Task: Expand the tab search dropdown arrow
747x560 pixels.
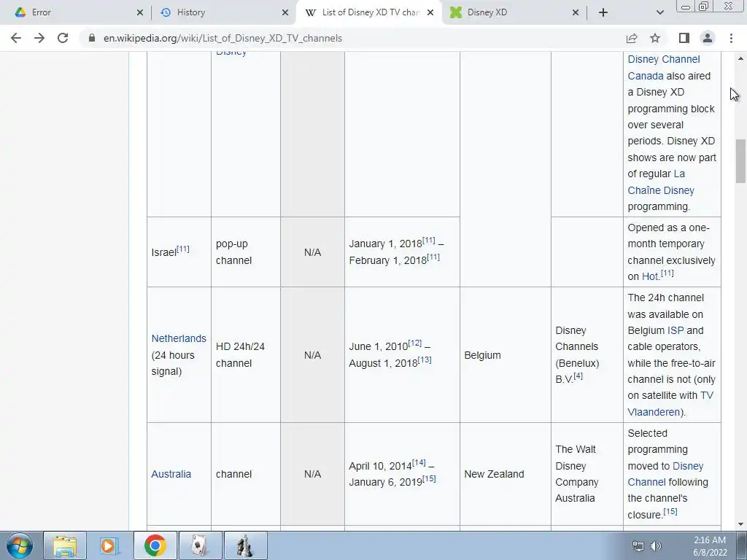Action: coord(659,12)
